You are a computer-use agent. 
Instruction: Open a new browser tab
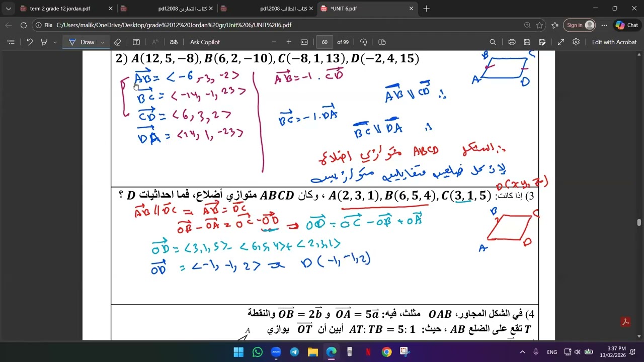(x=426, y=9)
